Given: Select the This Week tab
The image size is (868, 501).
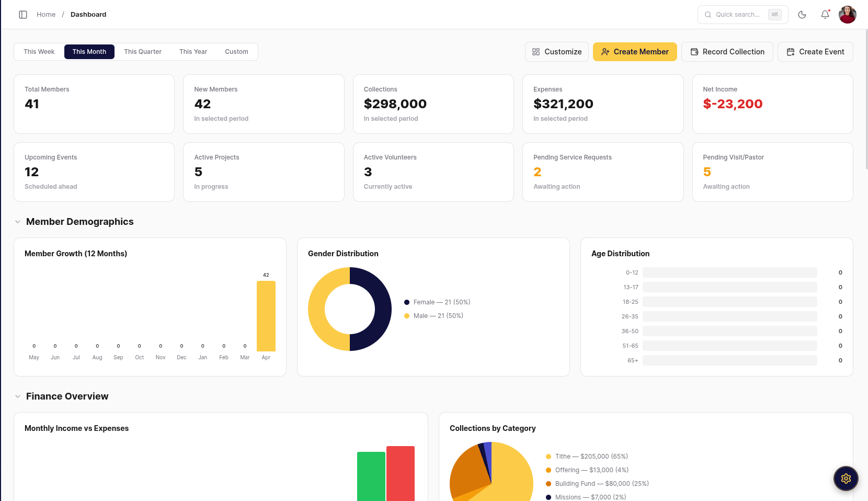Looking at the screenshot, I should [39, 52].
